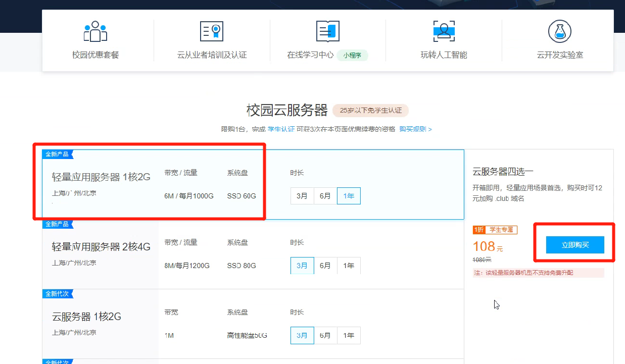The image size is (625, 364).
Task: Select 3月 duration for 轻量应用服务器 1核2G
Action: 302,196
